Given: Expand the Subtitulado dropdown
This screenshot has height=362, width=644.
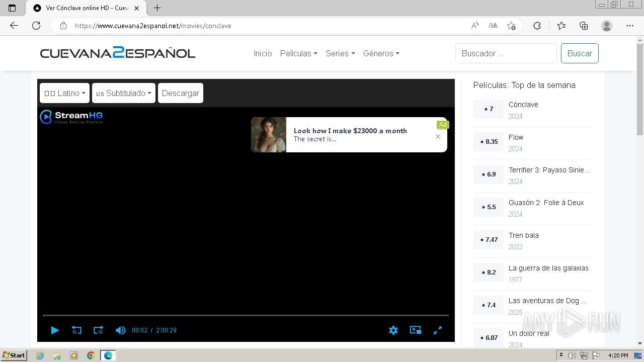Looking at the screenshot, I should [124, 93].
